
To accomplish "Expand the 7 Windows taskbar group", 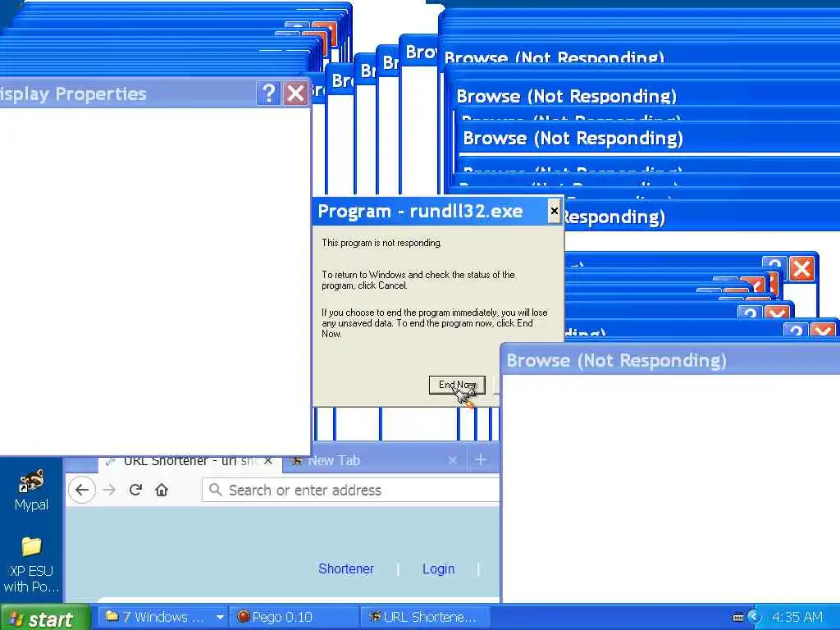I will tap(220, 617).
